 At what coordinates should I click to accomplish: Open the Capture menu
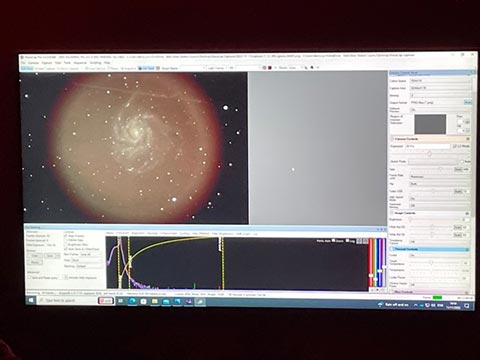tap(47, 63)
